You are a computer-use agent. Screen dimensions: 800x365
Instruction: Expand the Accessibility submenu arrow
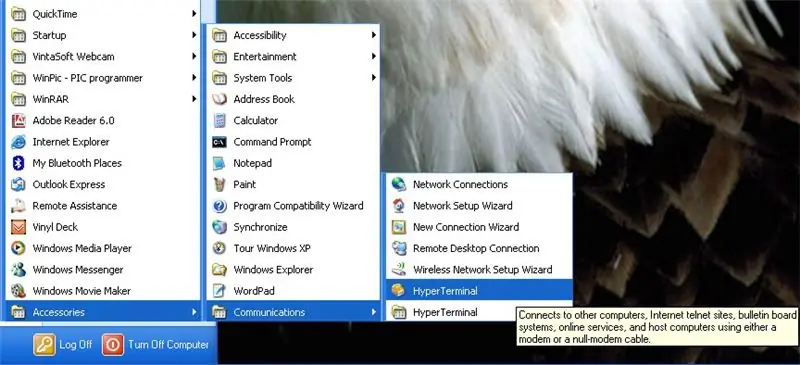click(373, 35)
